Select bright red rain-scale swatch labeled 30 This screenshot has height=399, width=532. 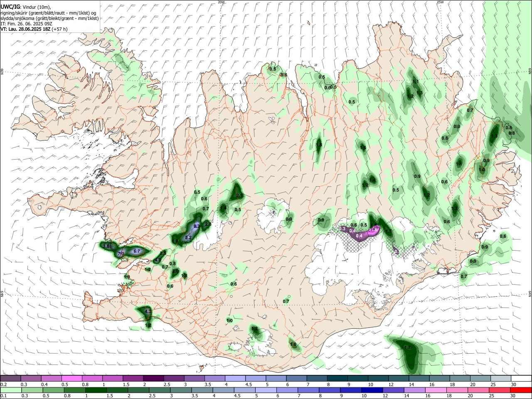coord(521,390)
